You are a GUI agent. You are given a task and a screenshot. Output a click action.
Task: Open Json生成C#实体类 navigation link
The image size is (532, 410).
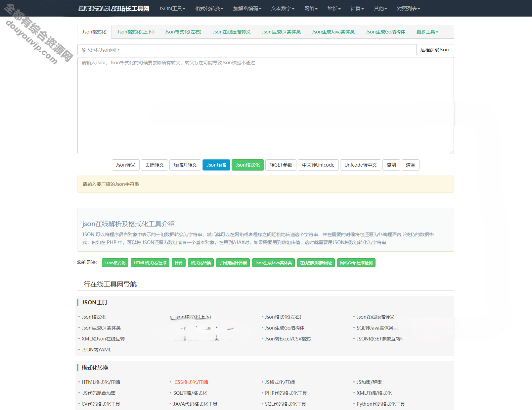point(101,328)
